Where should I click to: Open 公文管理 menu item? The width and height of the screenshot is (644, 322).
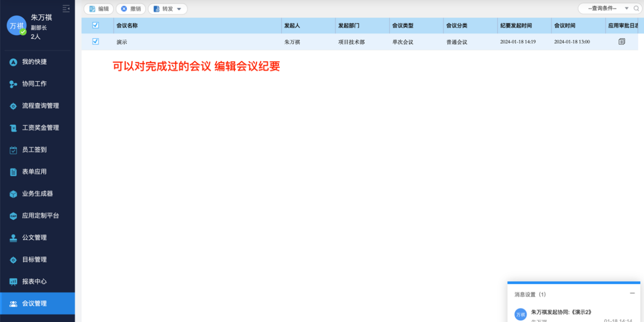[34, 237]
